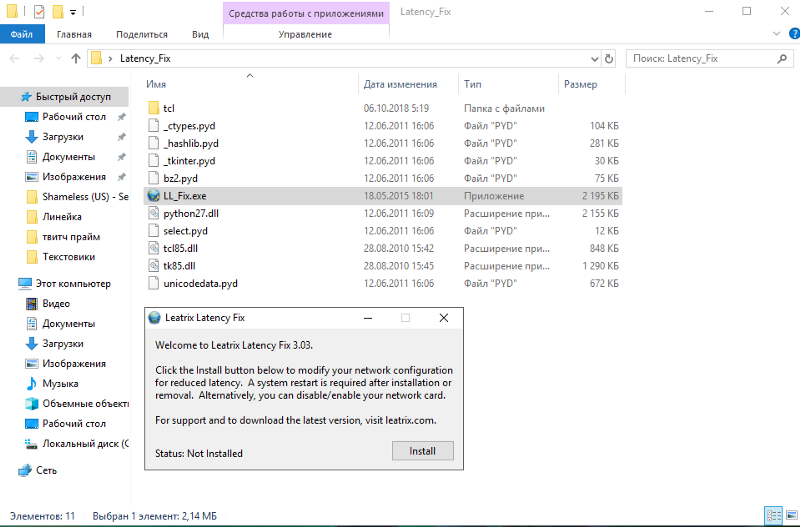Click the Status: Not Installed text
This screenshot has width=800, height=527.
199,454
